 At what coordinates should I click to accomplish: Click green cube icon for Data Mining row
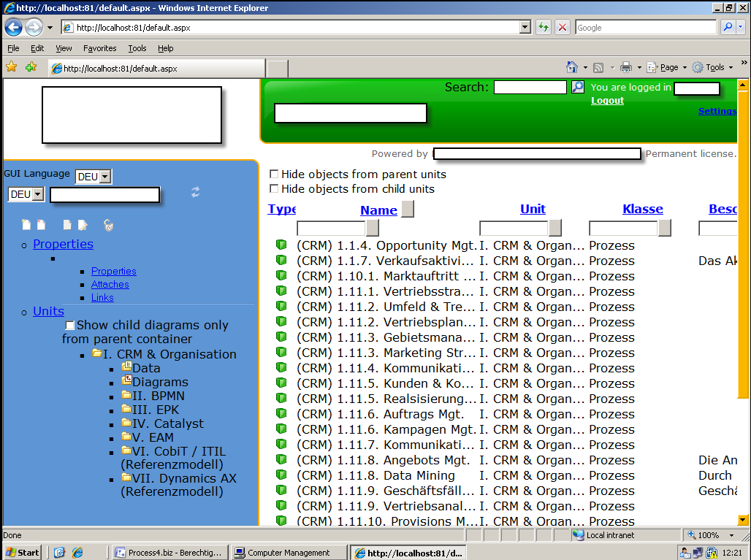pyautogui.click(x=281, y=475)
